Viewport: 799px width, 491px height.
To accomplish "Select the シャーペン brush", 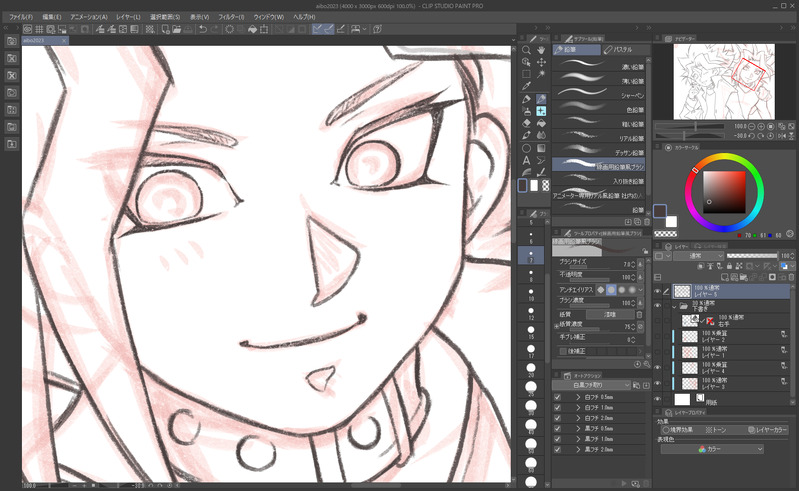I will (x=598, y=94).
